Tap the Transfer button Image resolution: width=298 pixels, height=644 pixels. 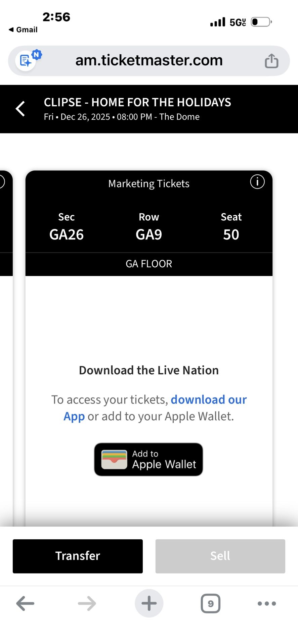click(77, 556)
